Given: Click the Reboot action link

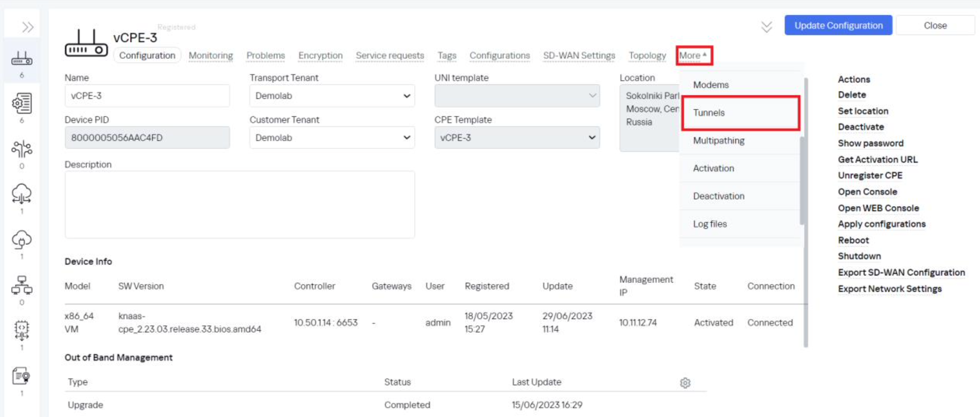Looking at the screenshot, I should [x=853, y=240].
